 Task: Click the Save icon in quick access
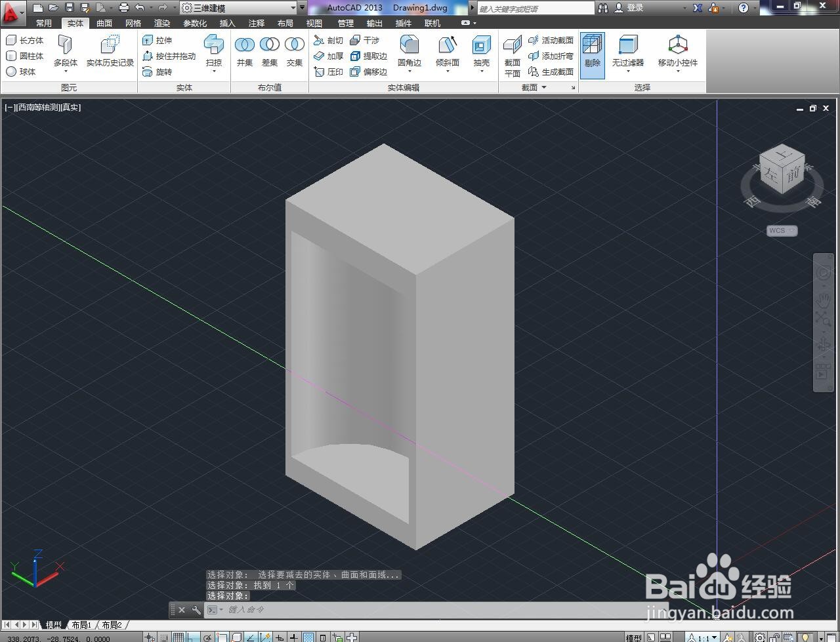(x=70, y=8)
